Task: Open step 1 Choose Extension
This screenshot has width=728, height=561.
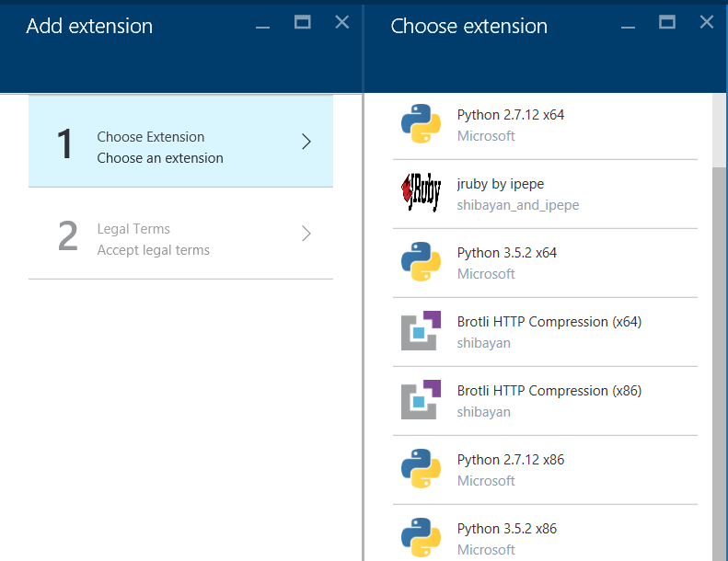Action: [180, 141]
